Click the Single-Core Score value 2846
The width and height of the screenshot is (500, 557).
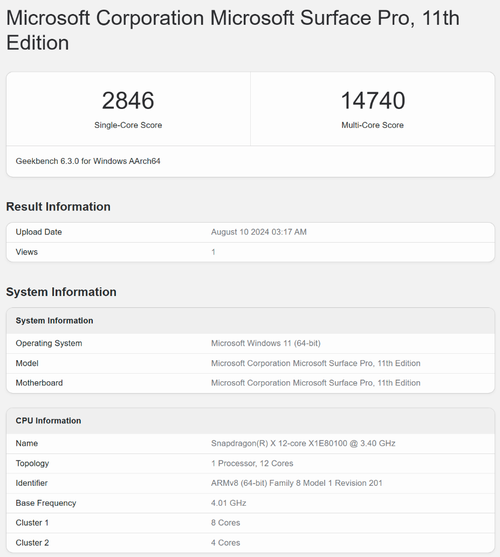(x=128, y=101)
